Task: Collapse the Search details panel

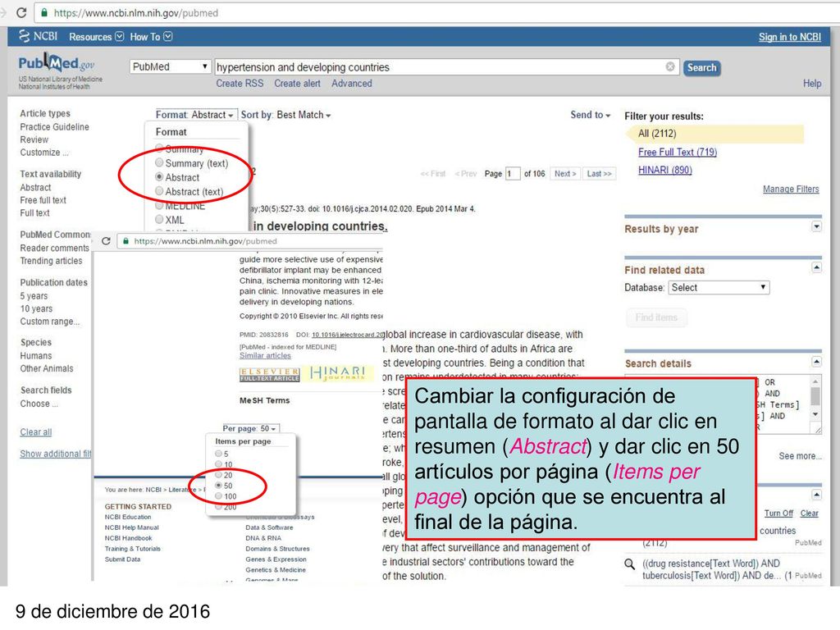Action: pyautogui.click(x=816, y=362)
